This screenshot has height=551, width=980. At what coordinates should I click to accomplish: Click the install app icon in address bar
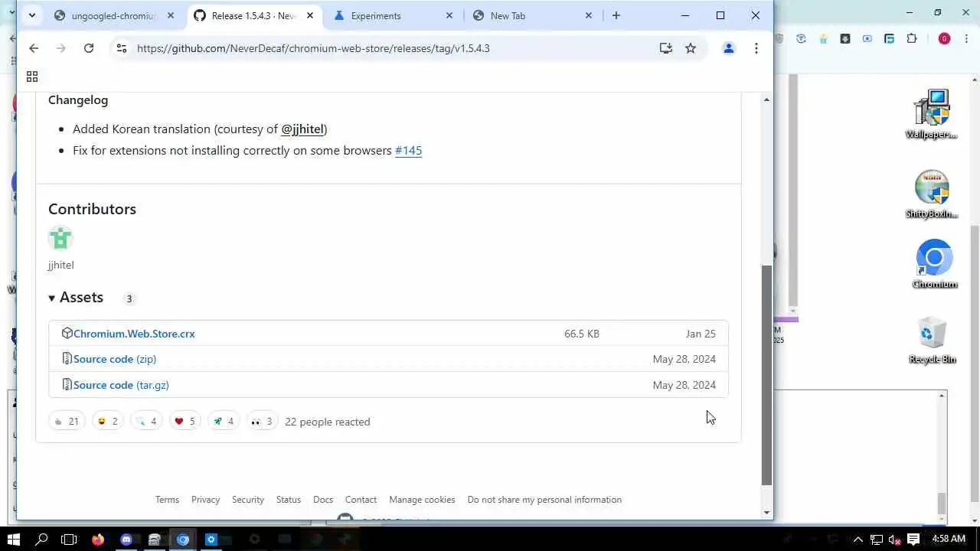point(666,48)
